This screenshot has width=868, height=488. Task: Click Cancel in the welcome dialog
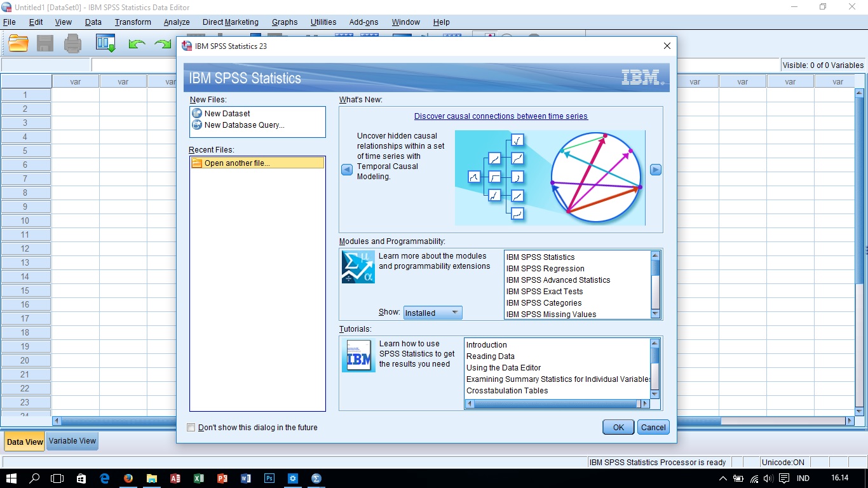coord(653,428)
